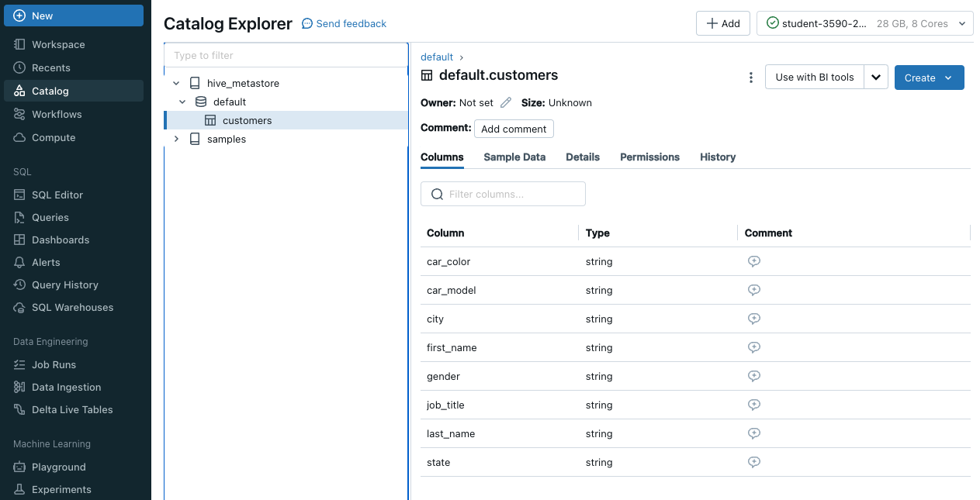Viewport: 980px width, 500px height.
Task: Click the pencil icon to edit owner
Action: point(506,102)
